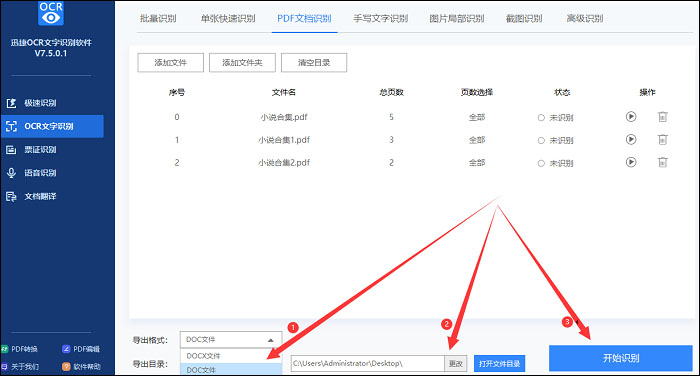Viewport: 700px width, 376px height.
Task: Click 更改 to change output path
Action: click(455, 363)
